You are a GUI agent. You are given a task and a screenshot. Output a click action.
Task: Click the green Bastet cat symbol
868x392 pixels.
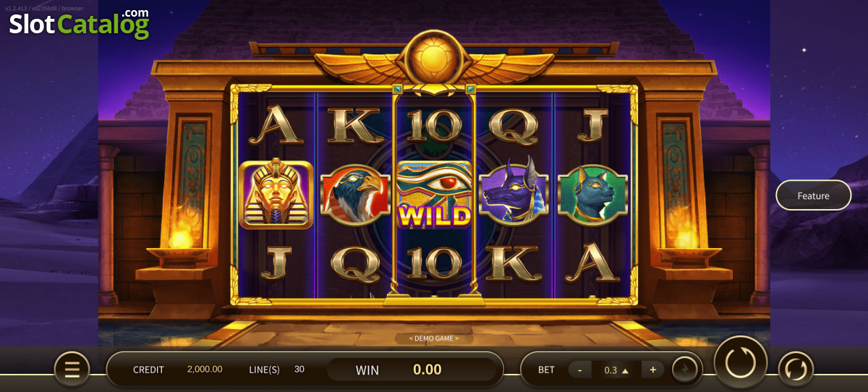(593, 195)
